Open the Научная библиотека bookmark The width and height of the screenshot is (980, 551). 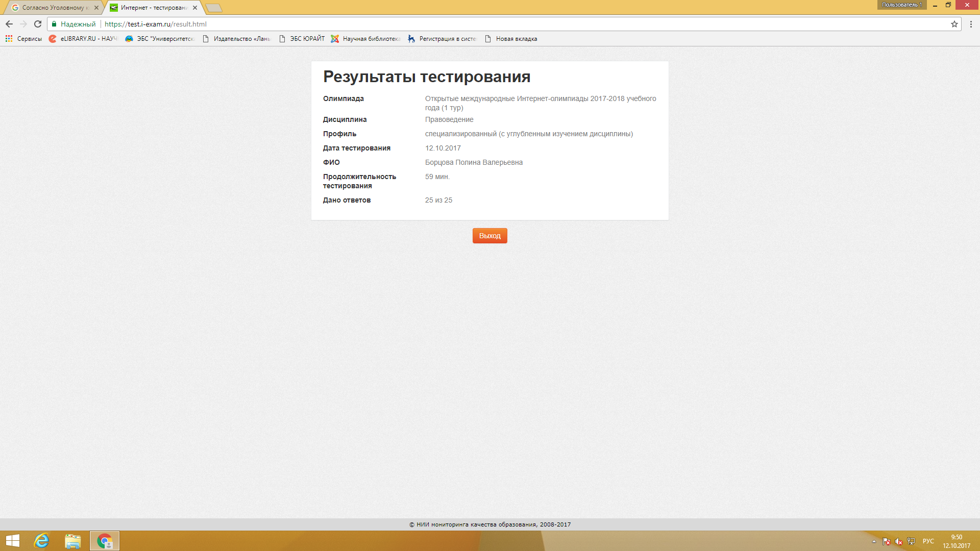[x=366, y=39]
